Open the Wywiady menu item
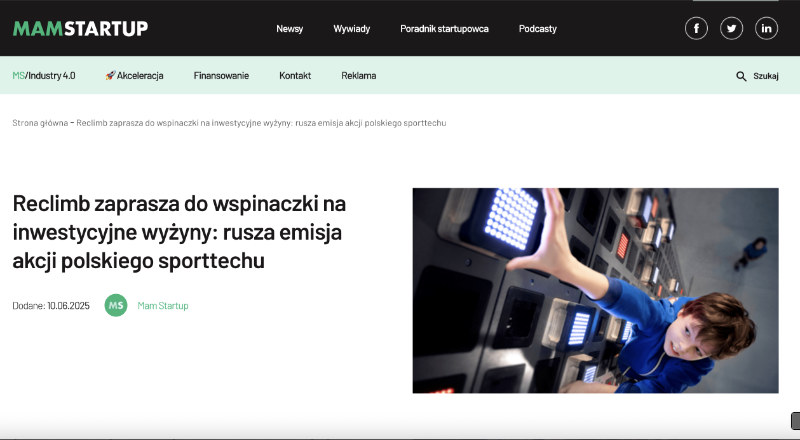The height and width of the screenshot is (440, 800). coord(352,29)
